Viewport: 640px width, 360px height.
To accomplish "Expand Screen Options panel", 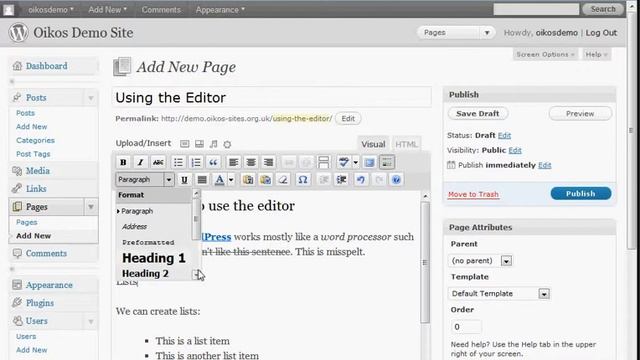I will pos(545,54).
